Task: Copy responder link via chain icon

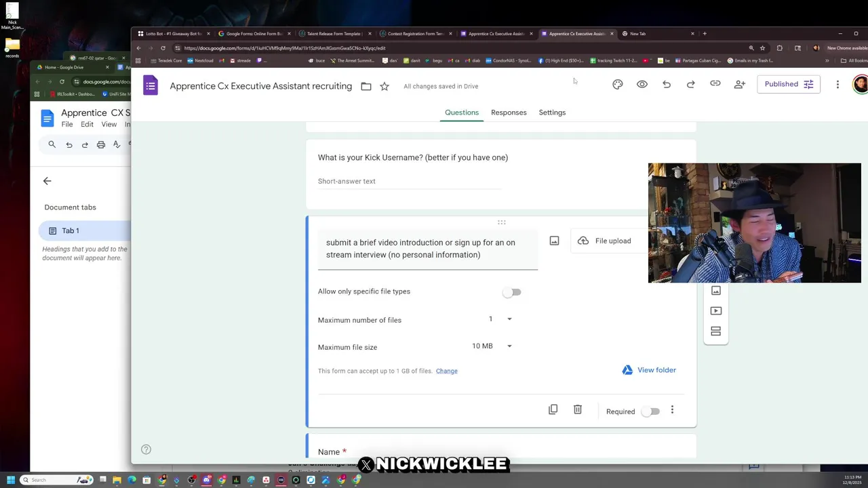Action: [x=715, y=84]
